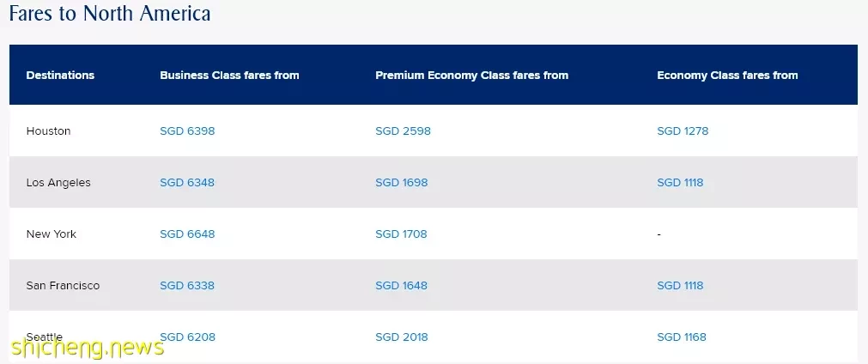Click Business Class fares from header

(230, 76)
